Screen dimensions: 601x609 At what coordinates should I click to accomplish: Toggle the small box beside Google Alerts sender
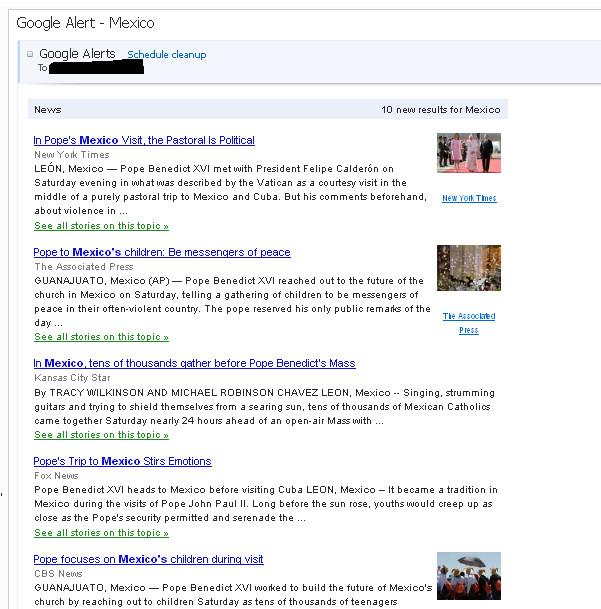point(30,54)
